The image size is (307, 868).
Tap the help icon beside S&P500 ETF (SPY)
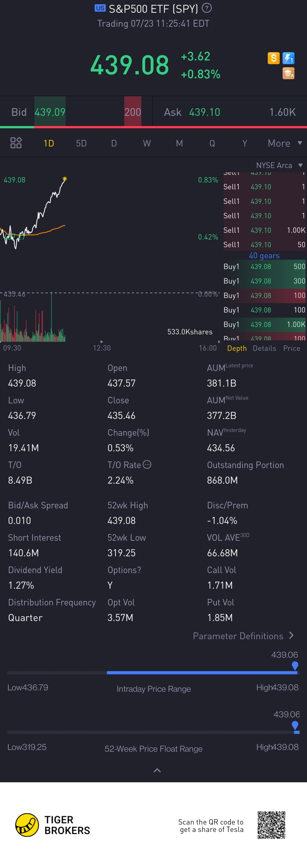[206, 8]
